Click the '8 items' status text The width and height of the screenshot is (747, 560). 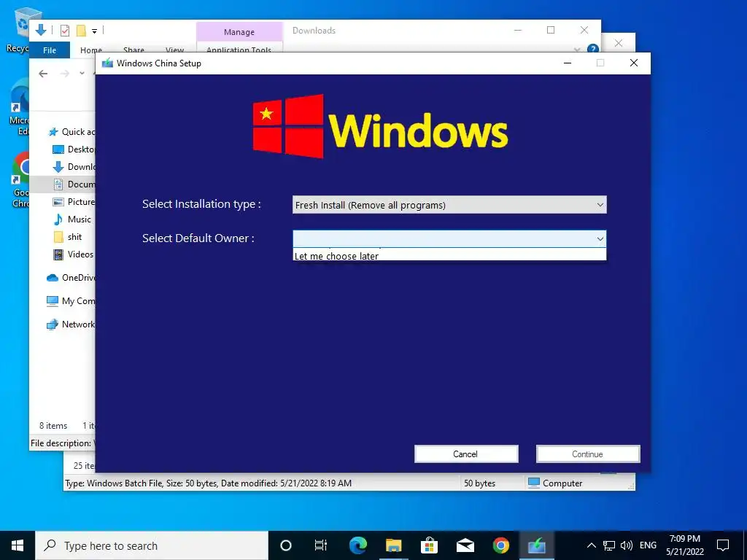click(53, 426)
